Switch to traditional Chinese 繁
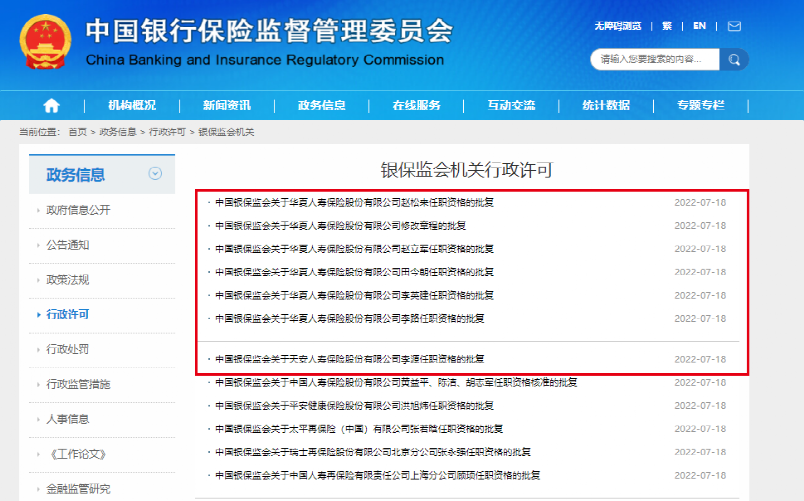This screenshot has width=804, height=501. pos(667,26)
